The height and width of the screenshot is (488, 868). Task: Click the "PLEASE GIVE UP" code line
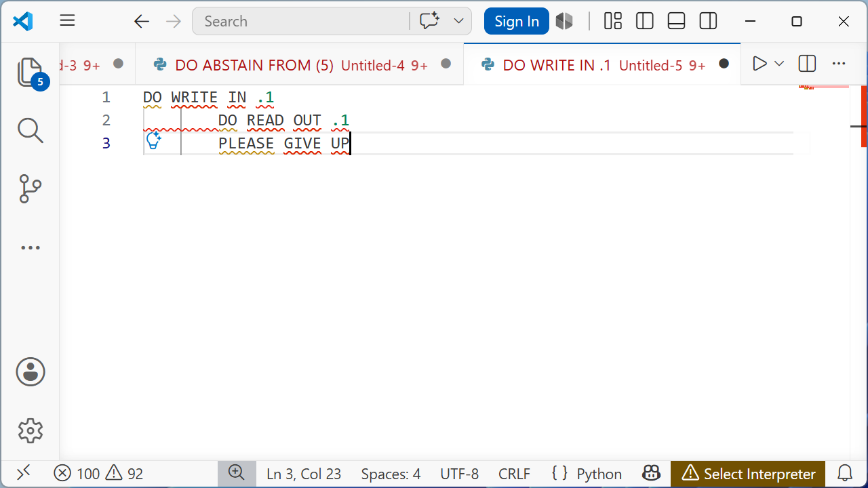pos(283,144)
